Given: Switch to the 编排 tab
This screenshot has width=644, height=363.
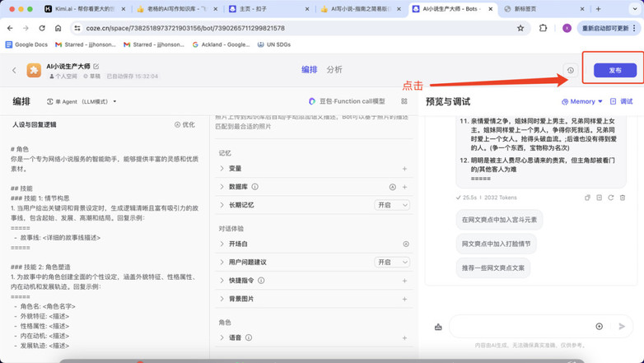Looking at the screenshot, I should [310, 69].
